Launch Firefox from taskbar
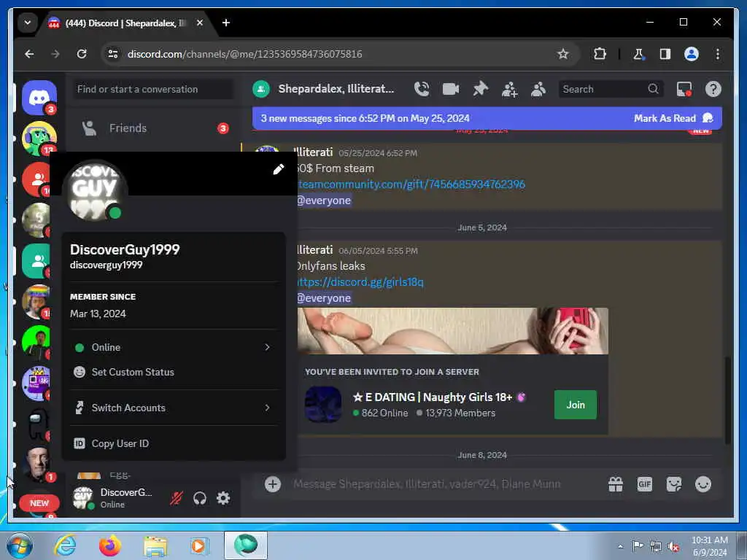747x560 pixels. (110, 545)
